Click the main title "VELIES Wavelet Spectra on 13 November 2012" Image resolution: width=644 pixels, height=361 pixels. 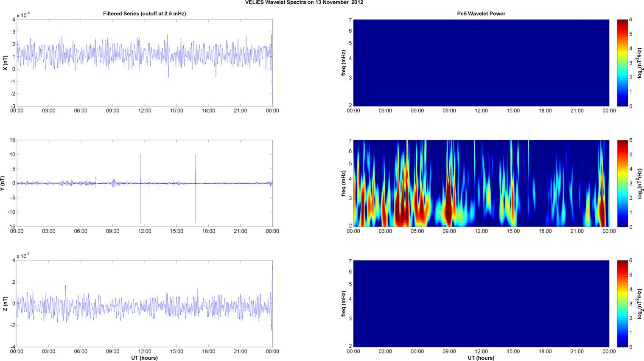(304, 3)
